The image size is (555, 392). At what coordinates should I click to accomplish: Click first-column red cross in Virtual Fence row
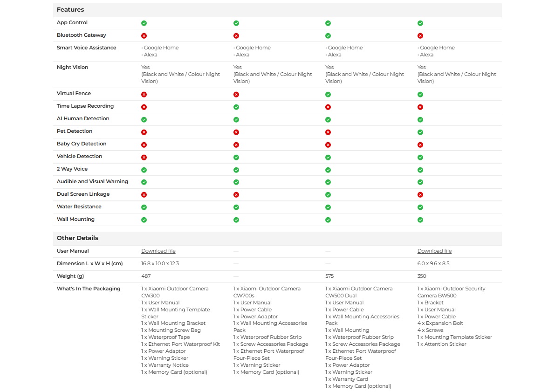click(144, 95)
